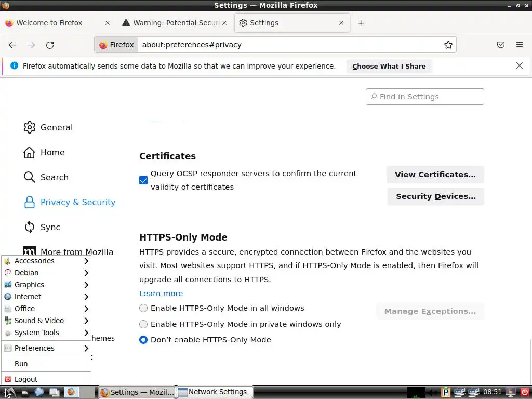Open View Certificates dialog
This screenshot has height=399, width=532.
click(x=435, y=175)
